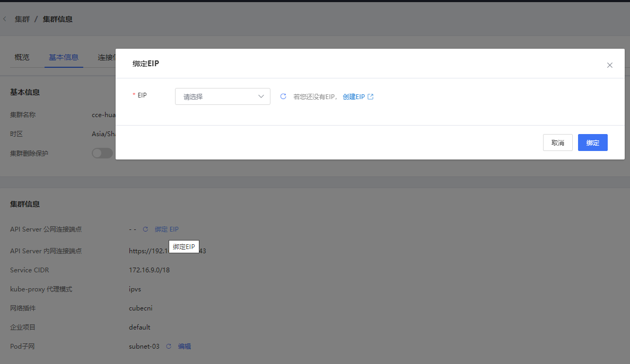
Task: Click the ipvs proxy mode value
Action: click(135, 289)
